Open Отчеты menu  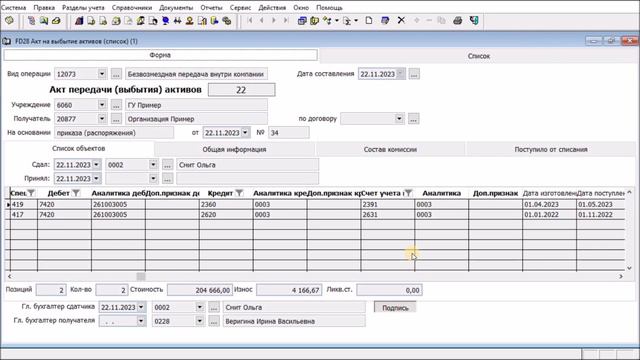[211, 8]
